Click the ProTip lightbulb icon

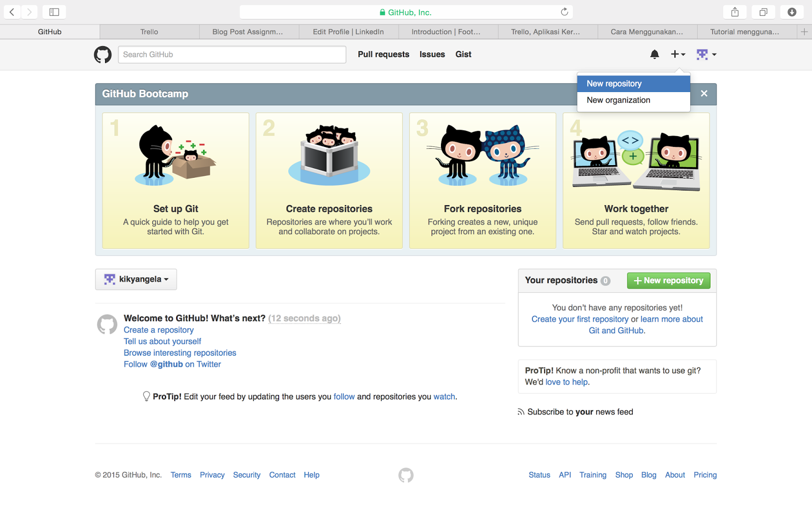[147, 396]
